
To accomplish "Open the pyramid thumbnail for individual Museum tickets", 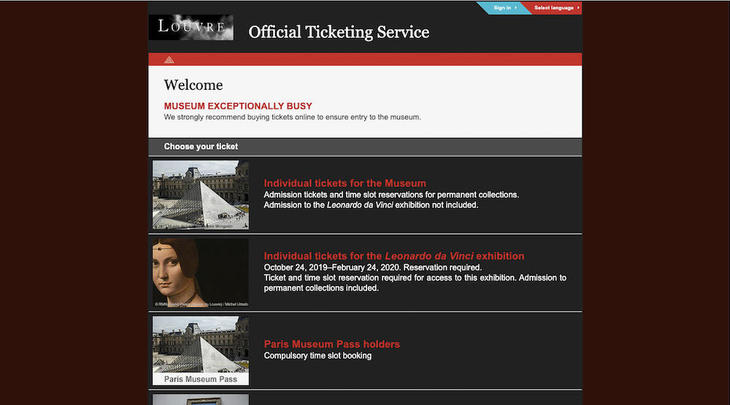I will (x=200, y=195).
